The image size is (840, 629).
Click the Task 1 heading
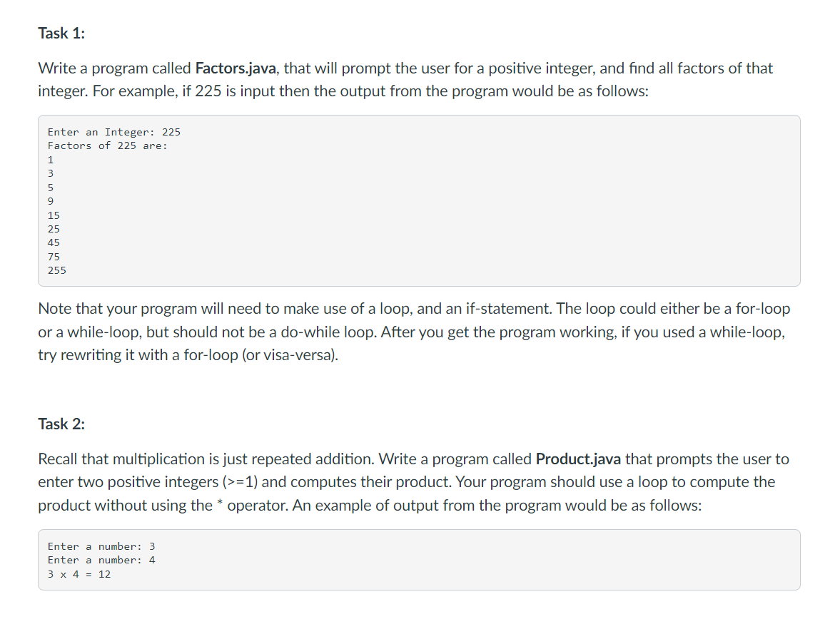click(x=61, y=34)
